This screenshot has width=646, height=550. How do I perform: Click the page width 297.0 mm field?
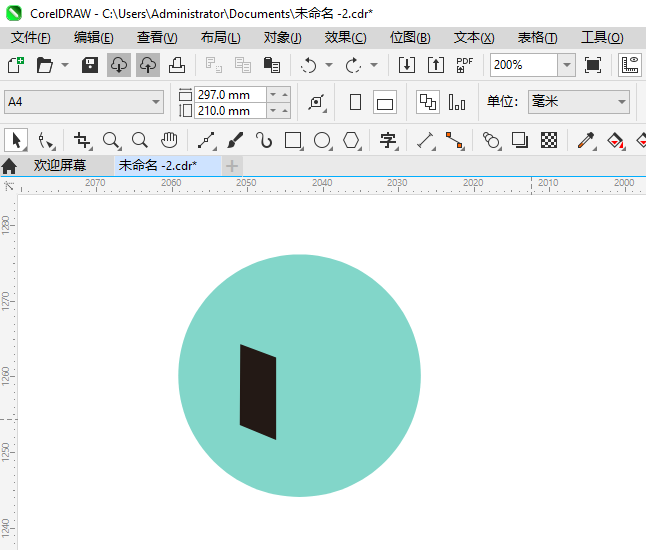pos(230,94)
